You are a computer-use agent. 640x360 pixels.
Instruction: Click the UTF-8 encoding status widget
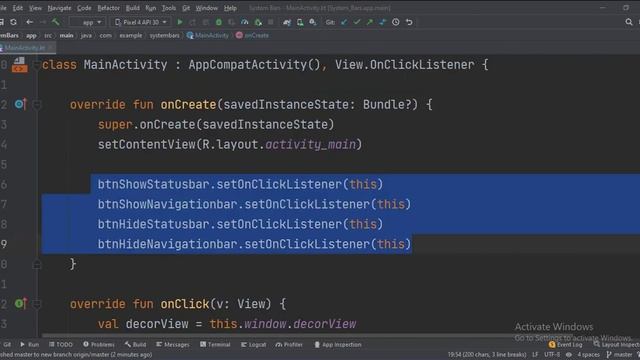552,355
